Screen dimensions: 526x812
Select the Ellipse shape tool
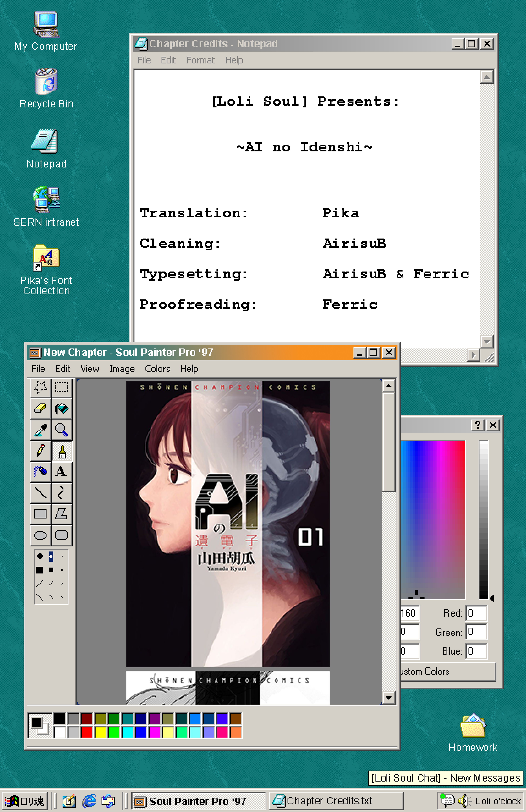tap(41, 535)
